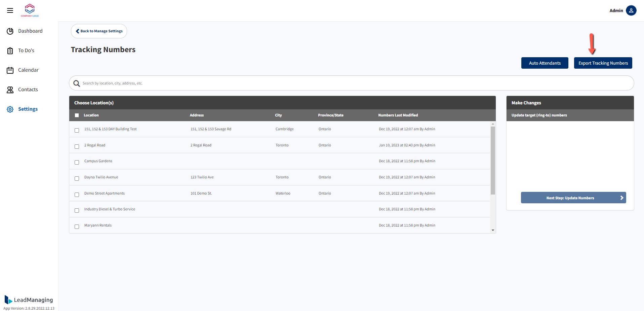644x311 pixels.
Task: Tick the Campus Gardens location checkbox
Action: [77, 162]
